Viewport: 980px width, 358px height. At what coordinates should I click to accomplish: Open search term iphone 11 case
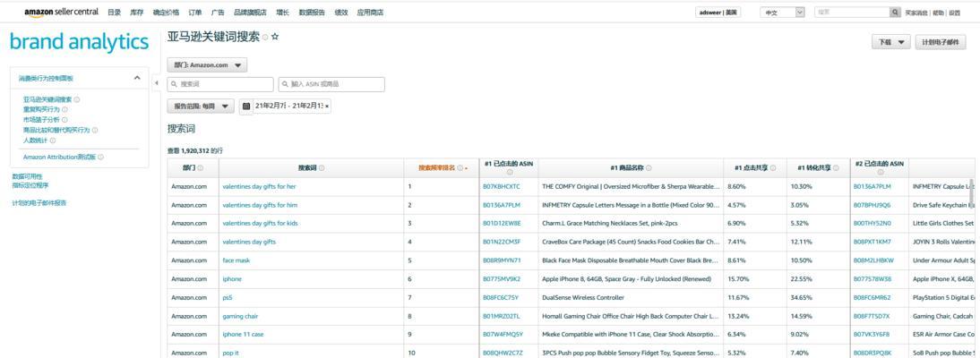tap(243, 334)
